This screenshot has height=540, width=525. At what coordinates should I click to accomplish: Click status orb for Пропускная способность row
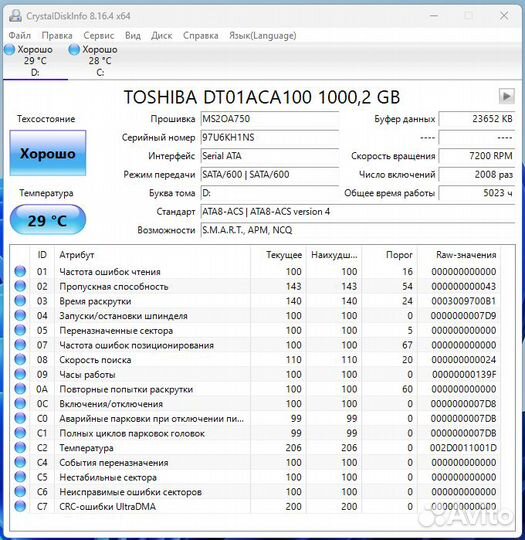coord(20,286)
